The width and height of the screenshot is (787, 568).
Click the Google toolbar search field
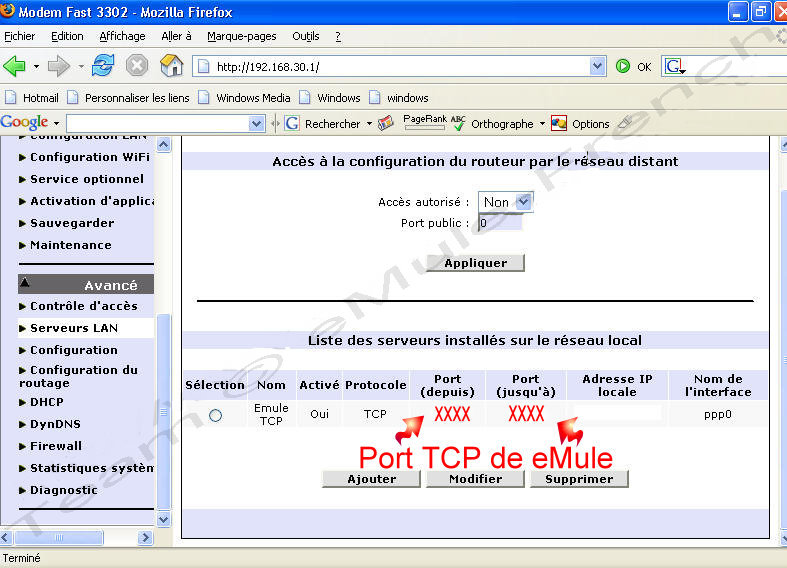165,123
